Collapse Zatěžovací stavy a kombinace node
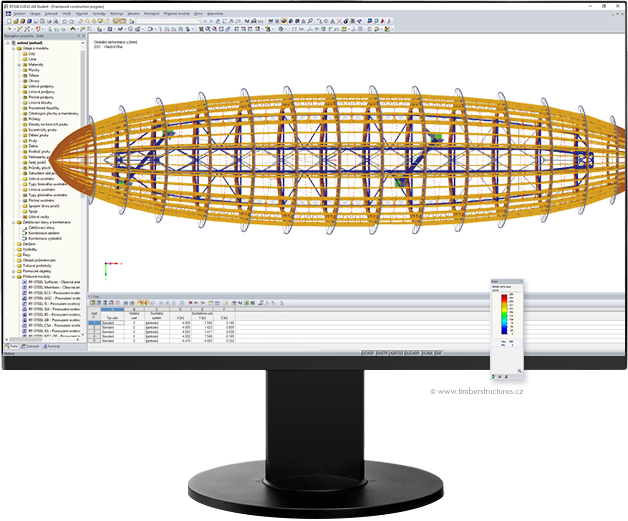 13,222
